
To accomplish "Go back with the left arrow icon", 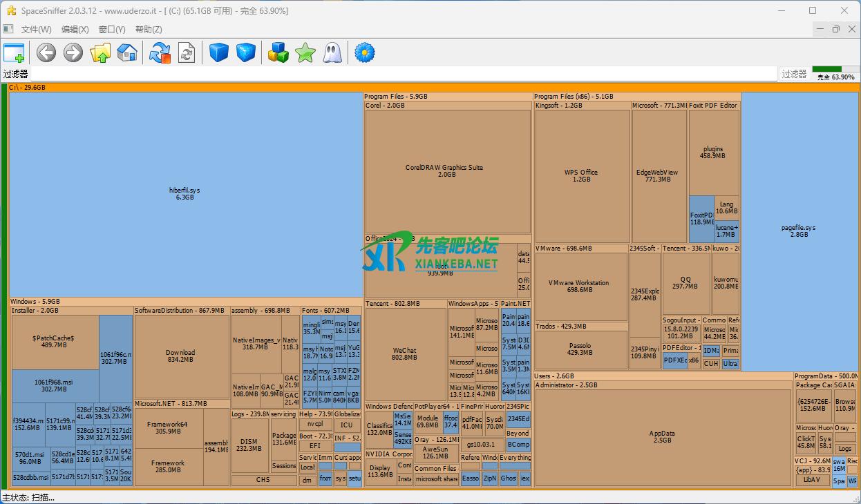I will 46,52.
